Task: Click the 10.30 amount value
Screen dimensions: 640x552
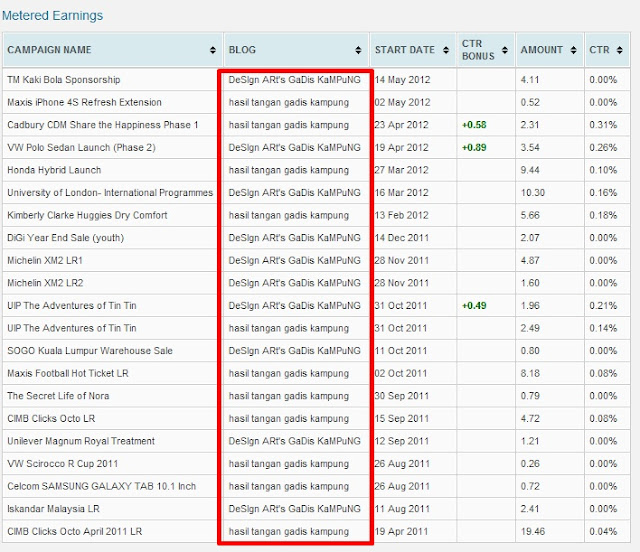Action: point(533,193)
